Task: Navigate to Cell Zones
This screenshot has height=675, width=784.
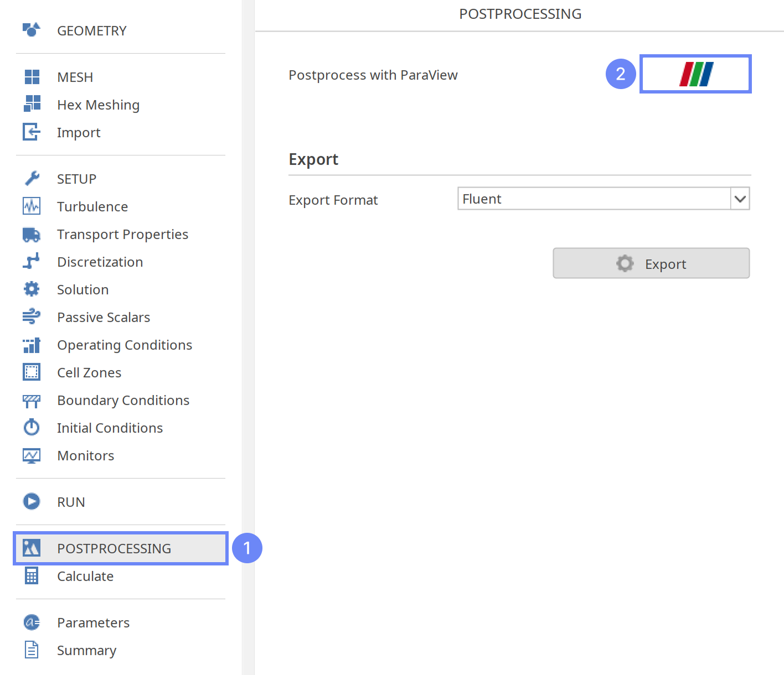Action: tap(89, 373)
